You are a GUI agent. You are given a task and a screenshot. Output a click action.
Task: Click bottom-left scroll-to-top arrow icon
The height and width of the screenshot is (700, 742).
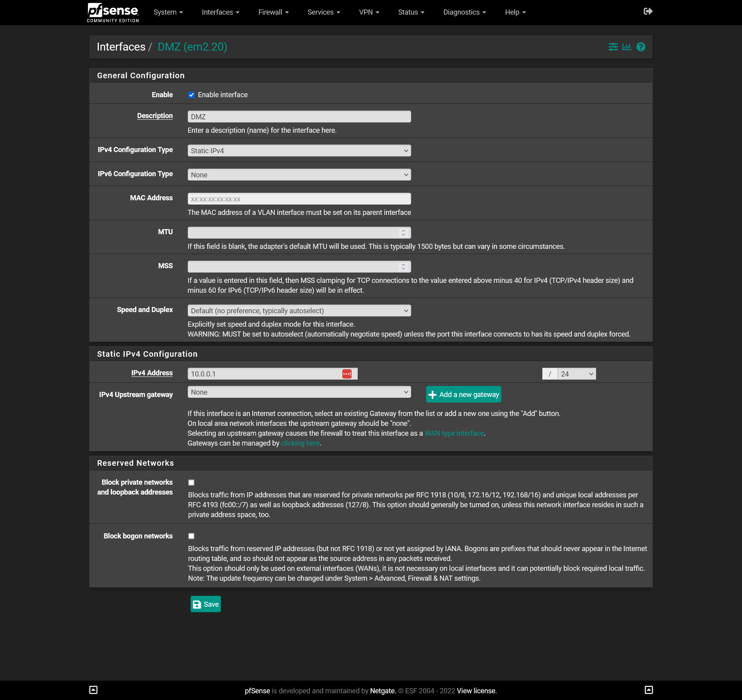point(93,690)
